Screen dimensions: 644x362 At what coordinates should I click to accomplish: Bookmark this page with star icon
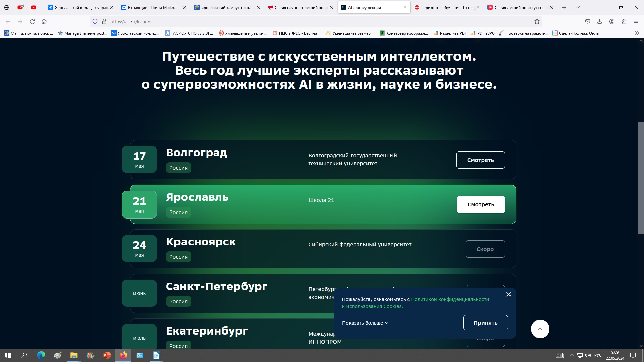tap(537, 22)
